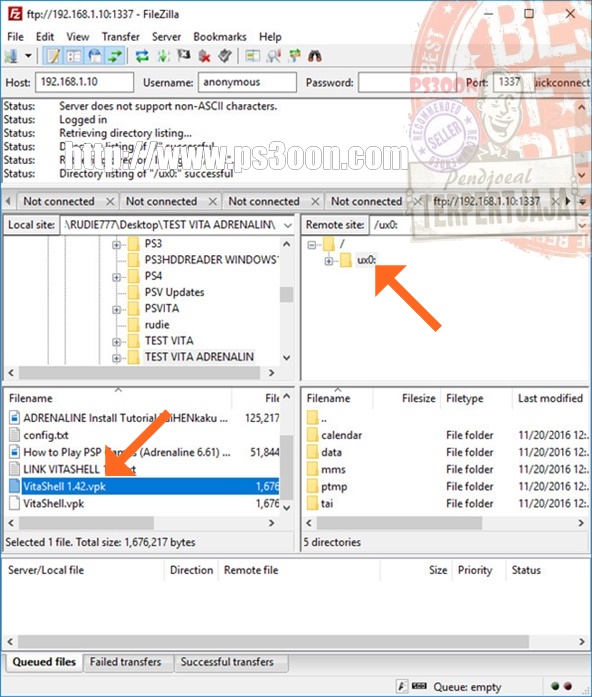Open the calendar remote folder
The width and height of the screenshot is (592, 697).
click(341, 435)
